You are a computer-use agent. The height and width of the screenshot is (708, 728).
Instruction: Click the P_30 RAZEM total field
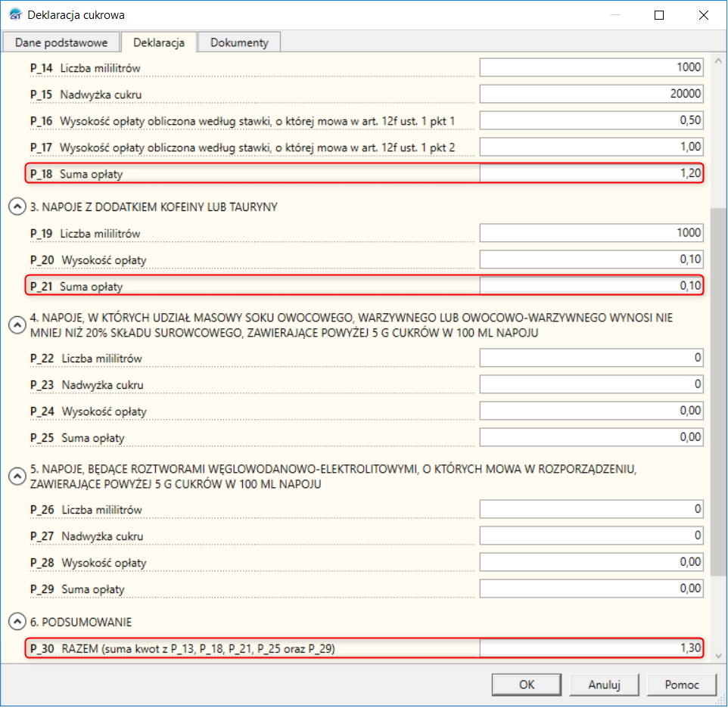tap(592, 647)
